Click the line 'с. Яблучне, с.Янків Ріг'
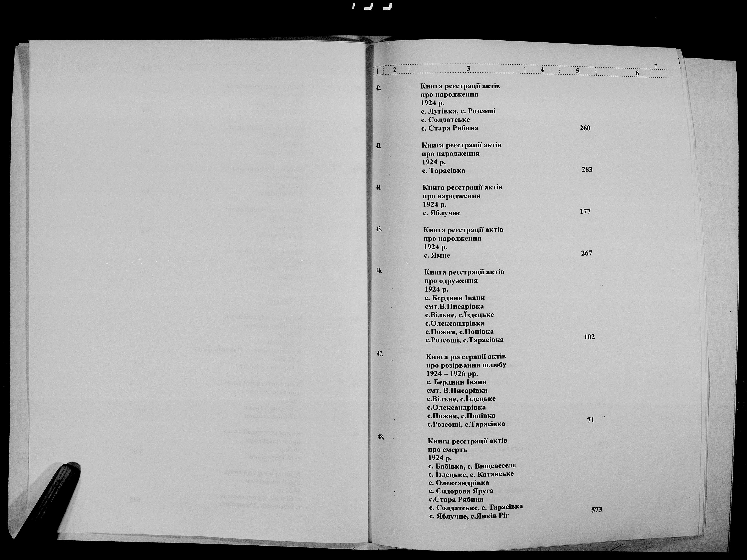The height and width of the screenshot is (560, 747). [469, 516]
